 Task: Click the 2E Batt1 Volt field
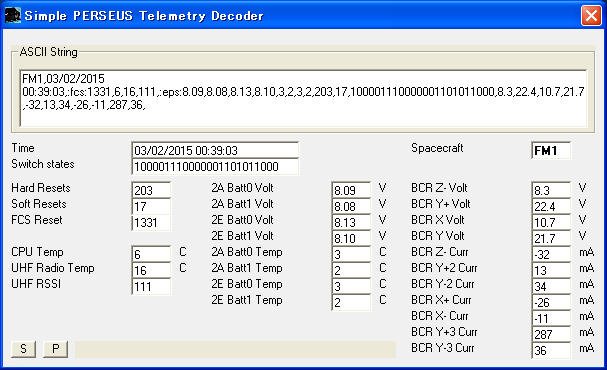351,238
